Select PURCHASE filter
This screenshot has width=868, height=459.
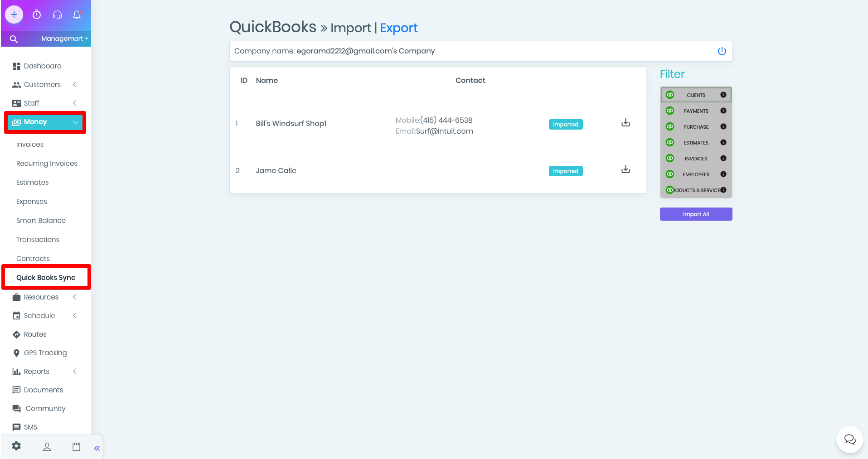(696, 127)
